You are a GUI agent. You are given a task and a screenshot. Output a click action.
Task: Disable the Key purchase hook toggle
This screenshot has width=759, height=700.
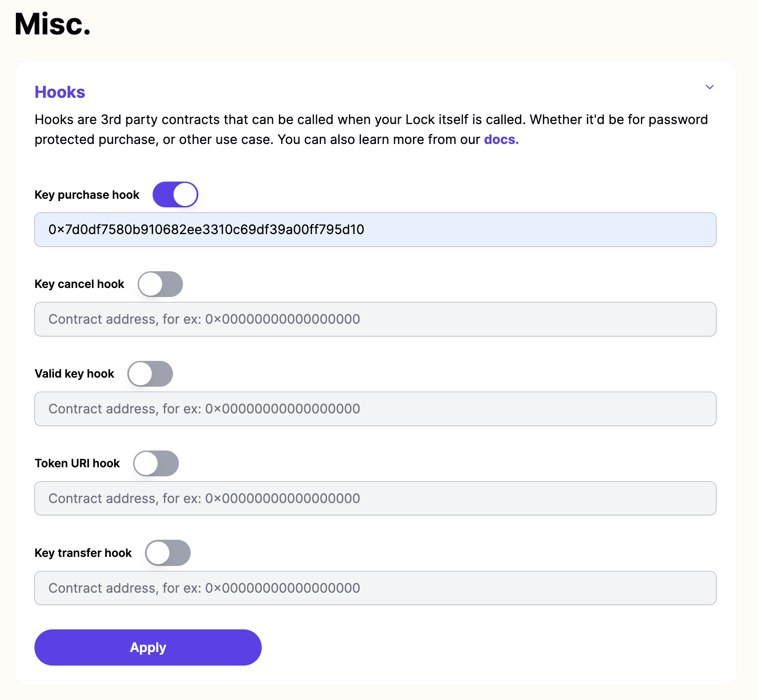175,194
